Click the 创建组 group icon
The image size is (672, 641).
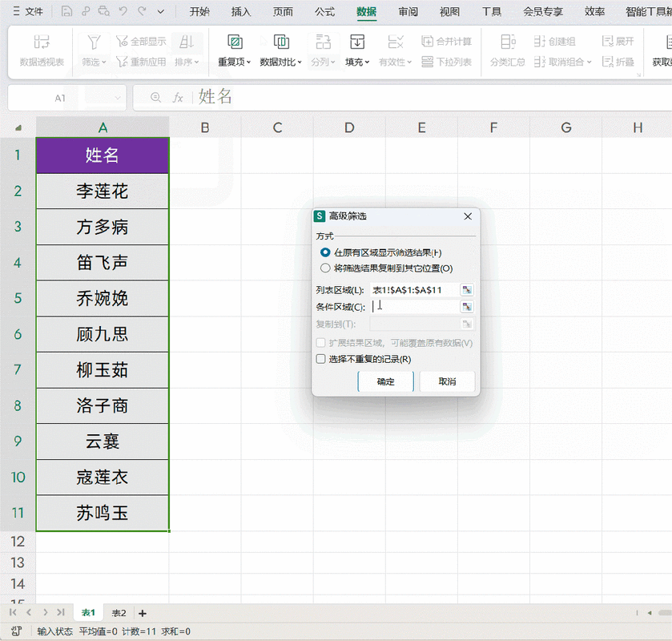click(x=540, y=41)
